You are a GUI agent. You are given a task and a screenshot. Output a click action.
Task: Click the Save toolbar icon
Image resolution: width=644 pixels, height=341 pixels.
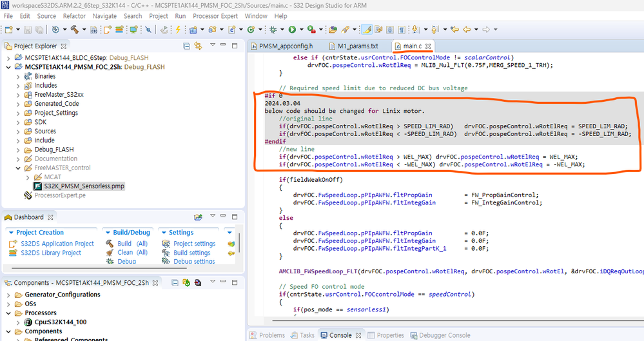(28, 30)
